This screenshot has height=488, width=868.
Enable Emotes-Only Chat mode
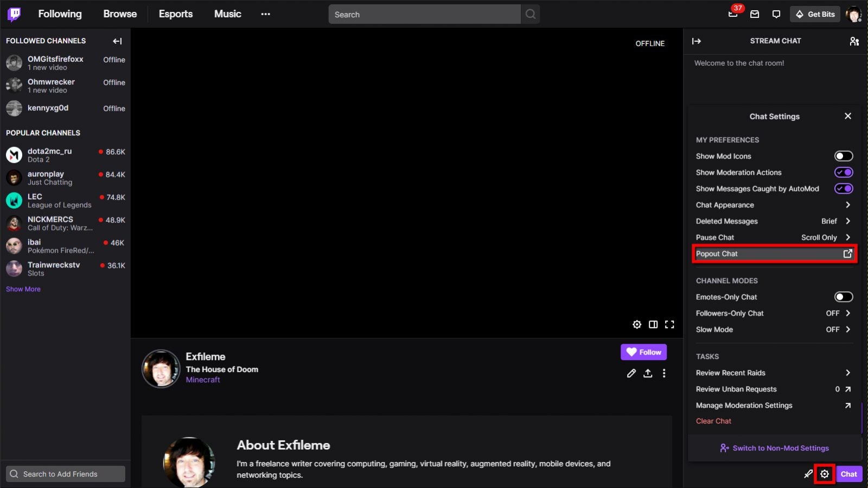click(844, 297)
